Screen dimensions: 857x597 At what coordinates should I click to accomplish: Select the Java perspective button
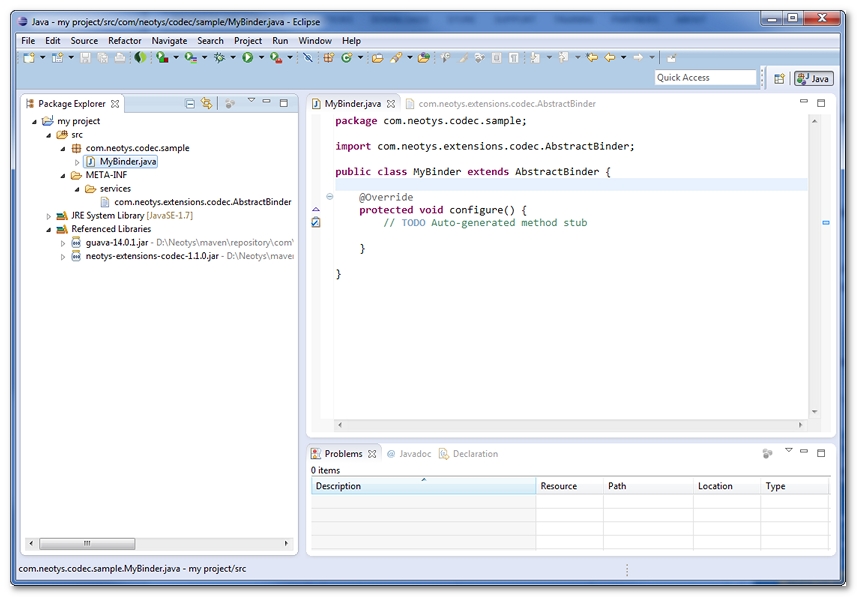tap(813, 78)
